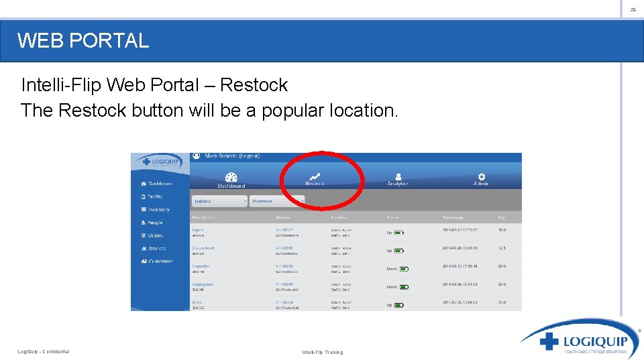Click the "Up" status in the Aspirin row
Image resolution: width=644 pixels, height=362 pixels.
click(389, 233)
